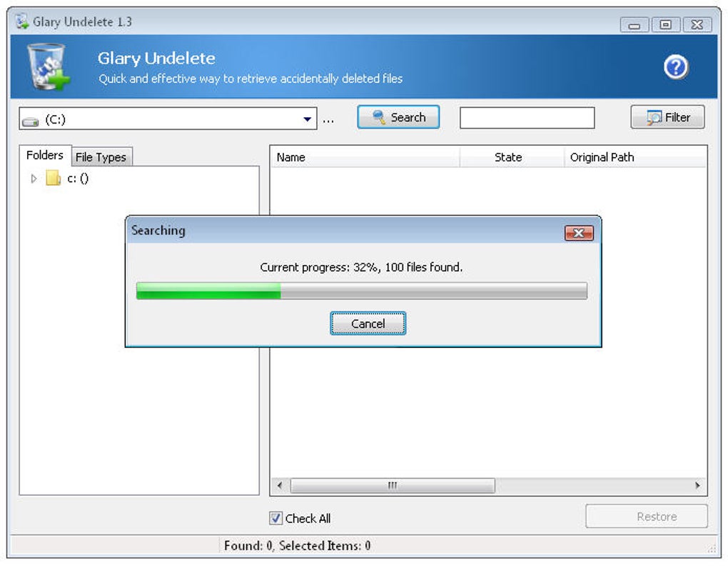Click the Restore button
The width and height of the screenshot is (728, 570).
pos(647,516)
